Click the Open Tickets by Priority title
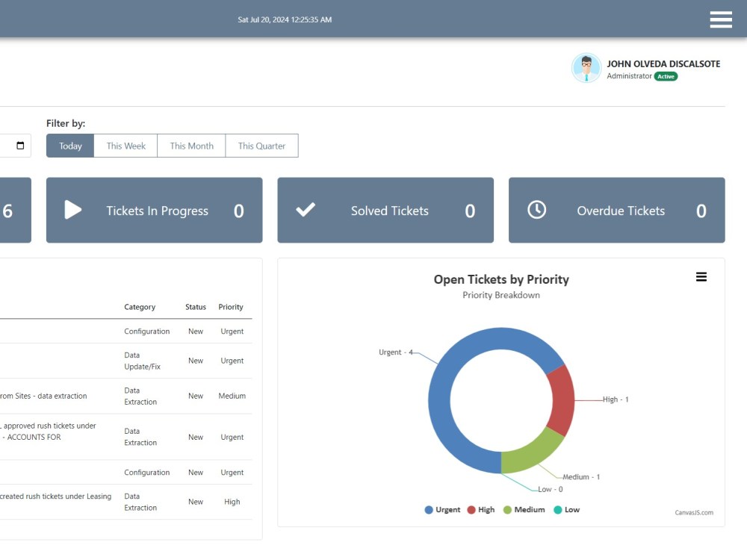 click(501, 279)
